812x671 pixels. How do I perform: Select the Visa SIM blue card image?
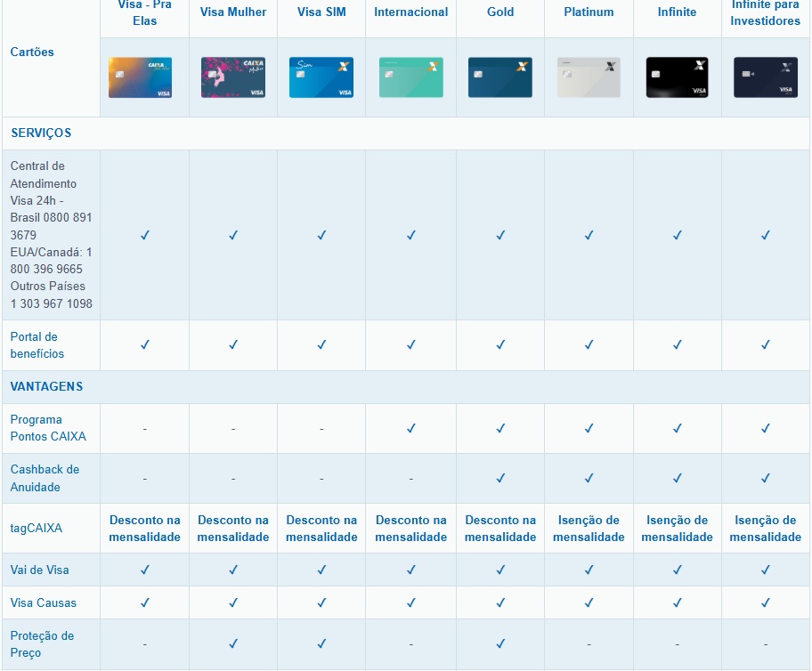(321, 77)
